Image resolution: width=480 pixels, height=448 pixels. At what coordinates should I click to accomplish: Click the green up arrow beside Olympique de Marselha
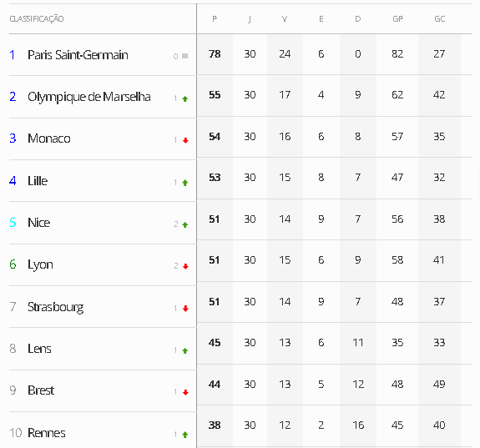point(184,98)
